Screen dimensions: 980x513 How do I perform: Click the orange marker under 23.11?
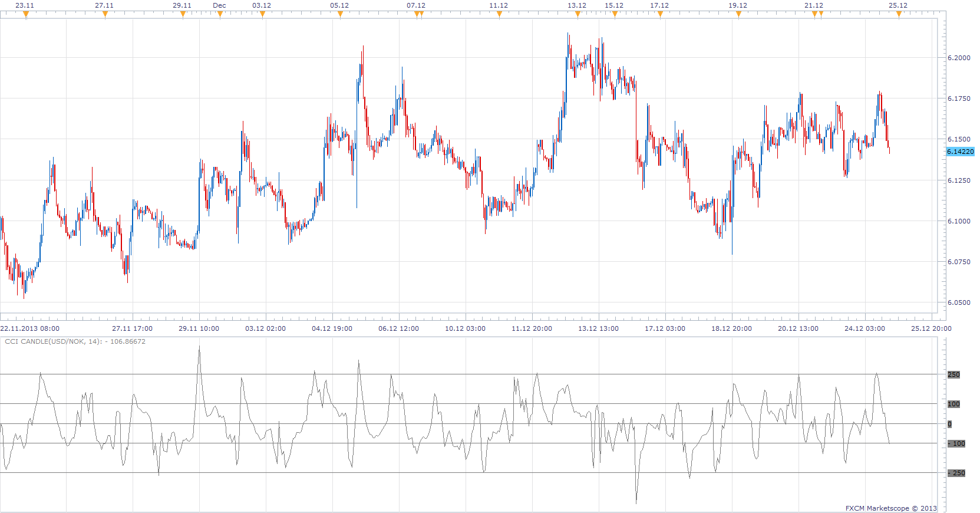[x=26, y=14]
